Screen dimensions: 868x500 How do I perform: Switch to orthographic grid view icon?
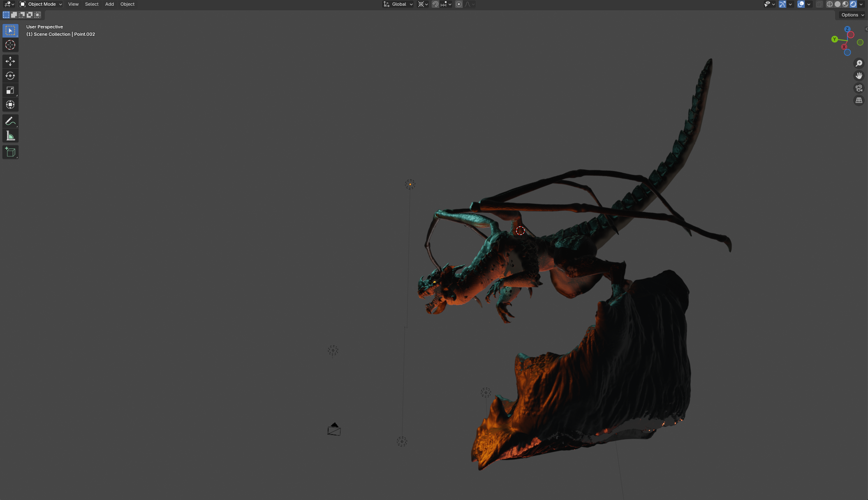859,100
